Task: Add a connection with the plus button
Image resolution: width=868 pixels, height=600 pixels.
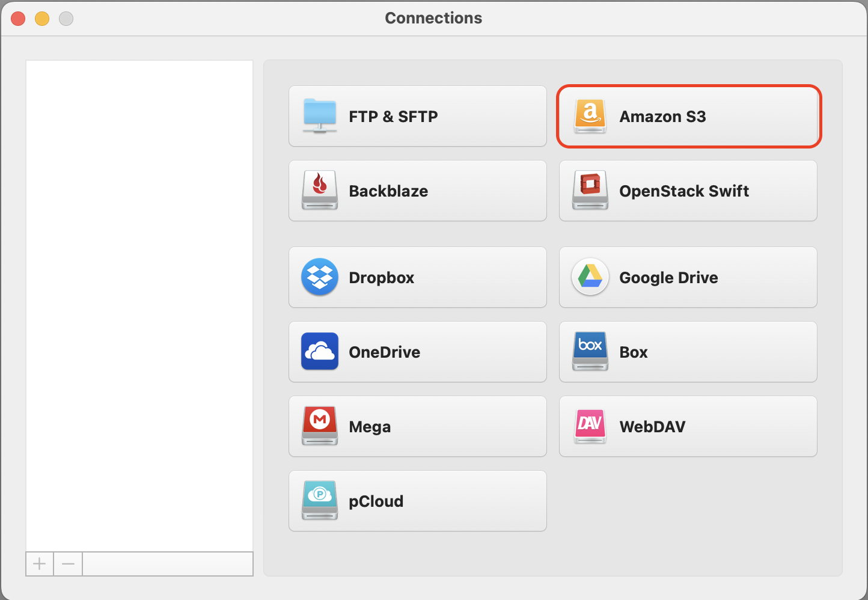Action: tap(40, 564)
